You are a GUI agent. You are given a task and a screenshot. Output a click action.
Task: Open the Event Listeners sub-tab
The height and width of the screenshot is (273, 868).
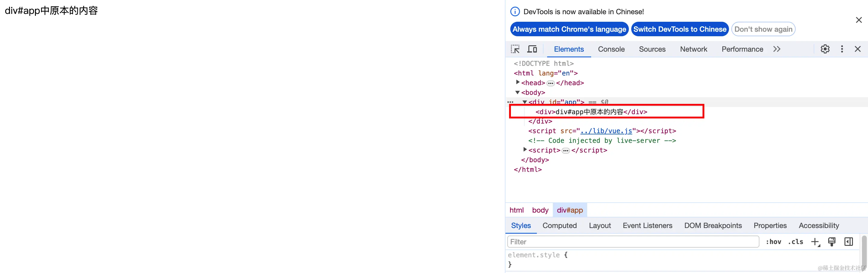(x=647, y=225)
